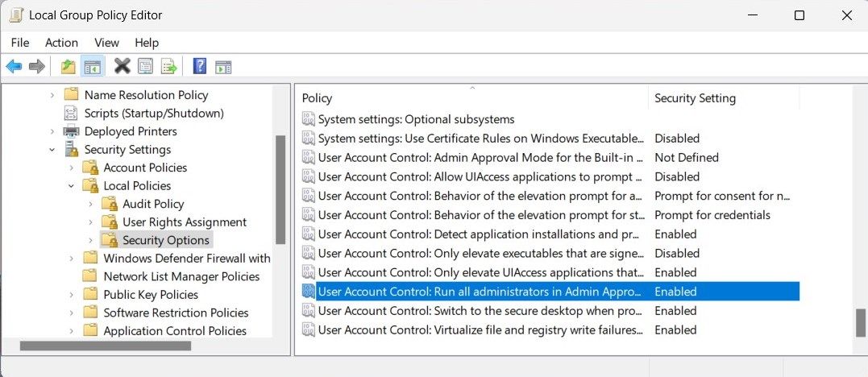
Task: Click the blue Help question mark icon
Action: pos(200,66)
